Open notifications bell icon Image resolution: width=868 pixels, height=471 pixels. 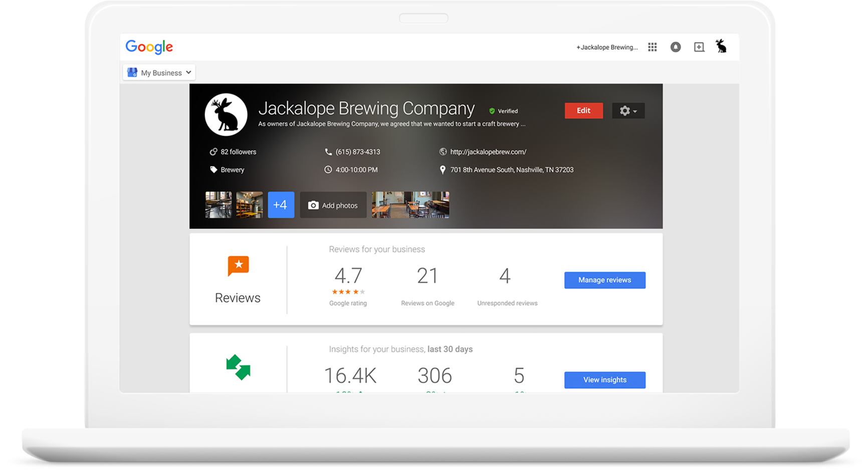click(676, 47)
